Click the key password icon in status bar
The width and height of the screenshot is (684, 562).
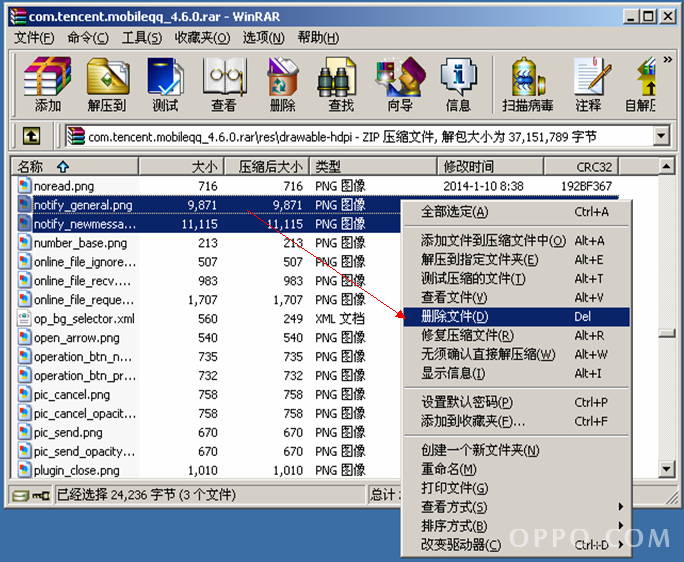pos(41,496)
